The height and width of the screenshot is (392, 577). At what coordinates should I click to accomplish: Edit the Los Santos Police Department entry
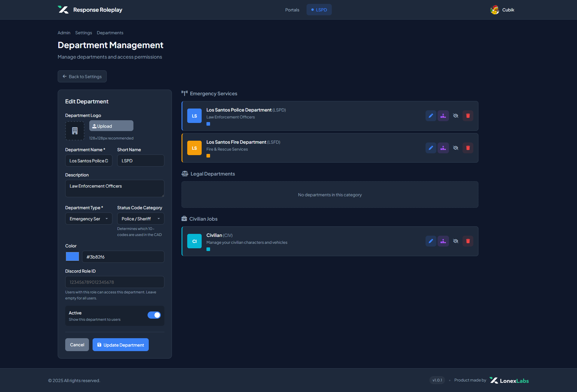(431, 116)
